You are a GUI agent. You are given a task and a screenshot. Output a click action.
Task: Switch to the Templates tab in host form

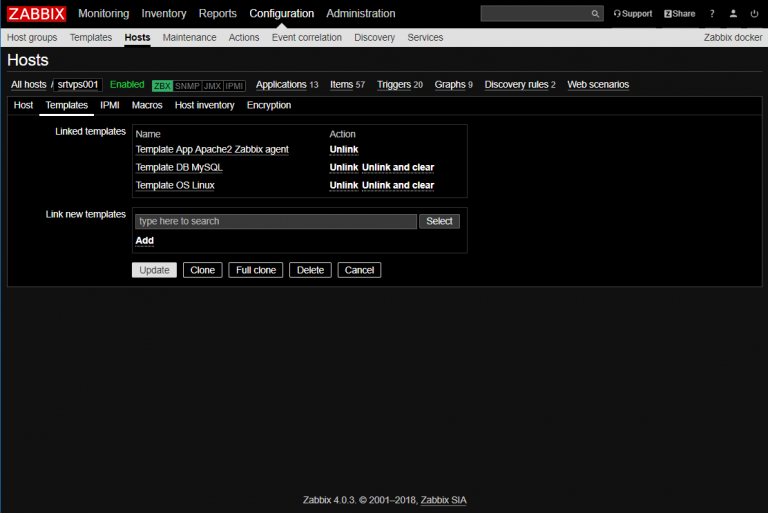point(67,105)
